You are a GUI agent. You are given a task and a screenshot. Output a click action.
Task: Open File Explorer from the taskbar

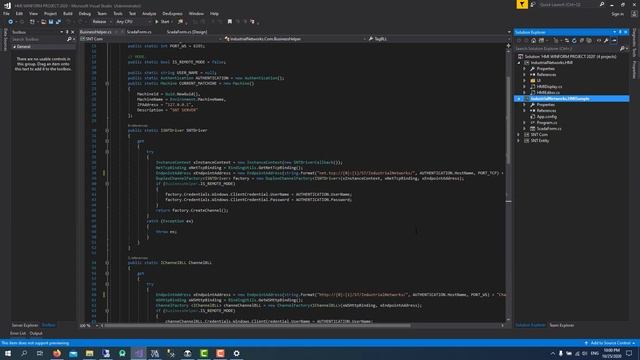pyautogui.click(x=89, y=353)
